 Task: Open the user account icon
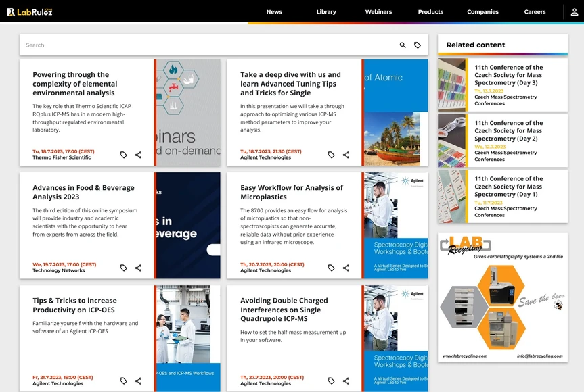(x=575, y=12)
